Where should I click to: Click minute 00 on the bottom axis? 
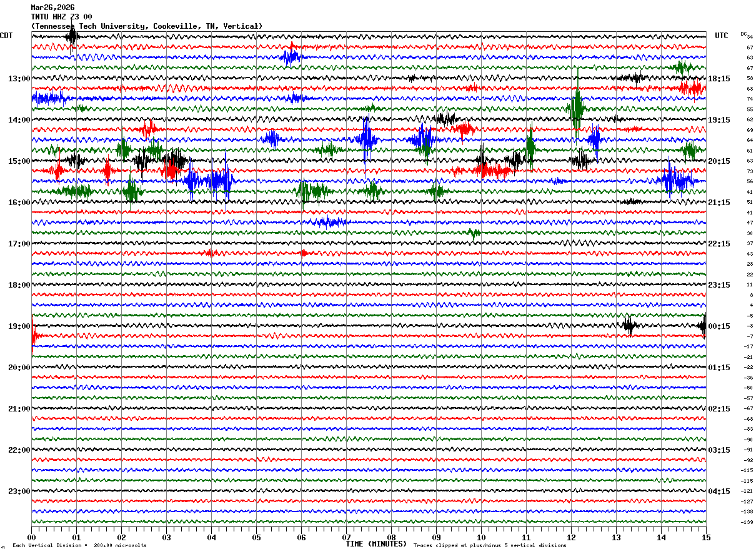[x=31, y=537]
